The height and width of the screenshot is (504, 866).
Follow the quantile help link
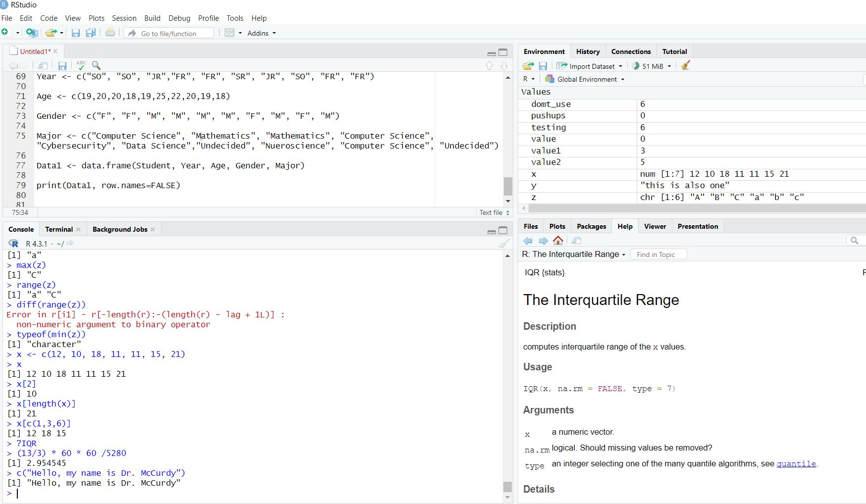pos(796,464)
